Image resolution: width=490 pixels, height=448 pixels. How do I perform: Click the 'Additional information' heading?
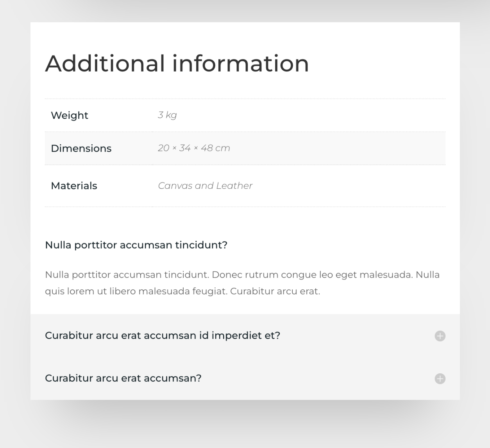point(177,63)
